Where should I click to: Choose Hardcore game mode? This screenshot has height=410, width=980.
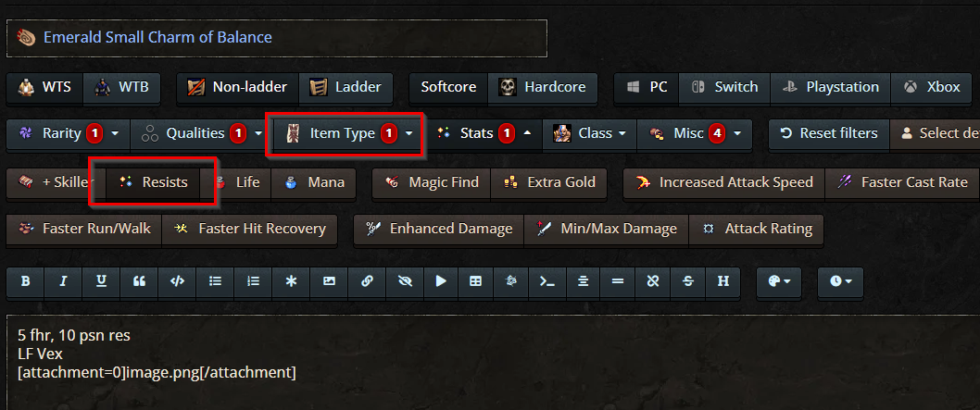point(543,87)
